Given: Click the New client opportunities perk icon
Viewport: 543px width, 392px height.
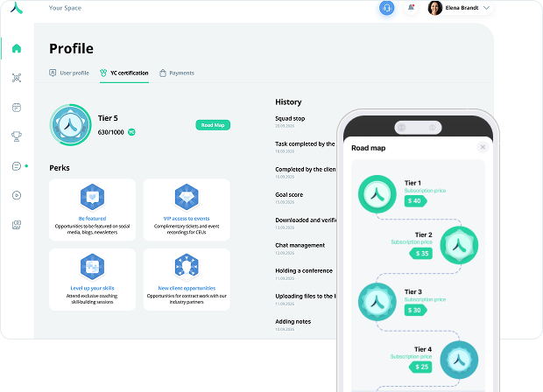Looking at the screenshot, I should 187,266.
